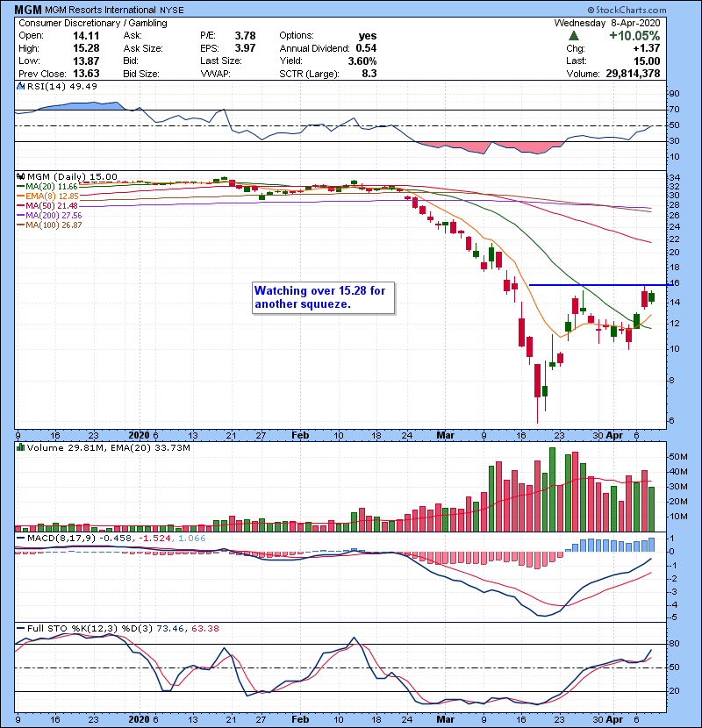The image size is (702, 728).
Task: Click the orange EMA(8) legend line marker
Action: (x=21, y=196)
